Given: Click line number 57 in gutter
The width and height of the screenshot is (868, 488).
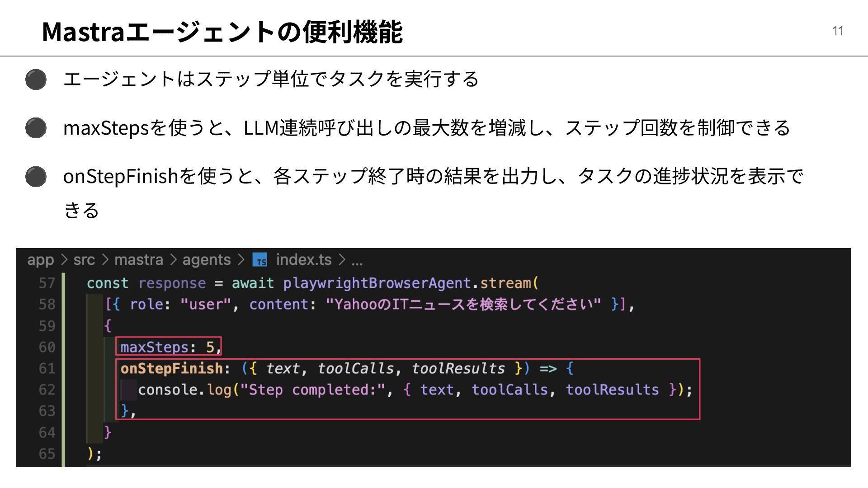Looking at the screenshot, I should (x=47, y=283).
